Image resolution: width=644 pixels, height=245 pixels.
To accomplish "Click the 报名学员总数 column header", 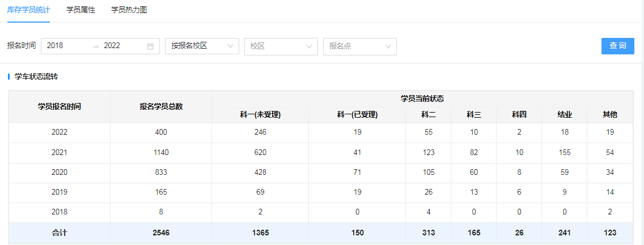I will pyautogui.click(x=161, y=106).
